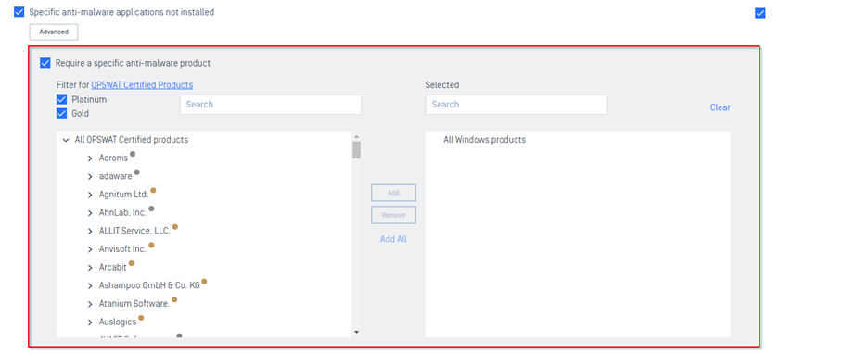The height and width of the screenshot is (354, 868).
Task: Click the Selected list search field
Action: (516, 105)
